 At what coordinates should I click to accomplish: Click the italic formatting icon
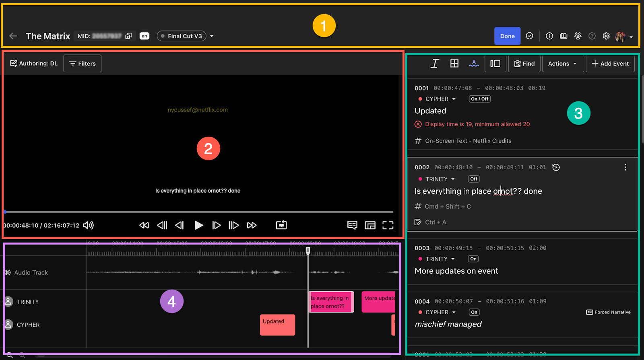point(435,64)
